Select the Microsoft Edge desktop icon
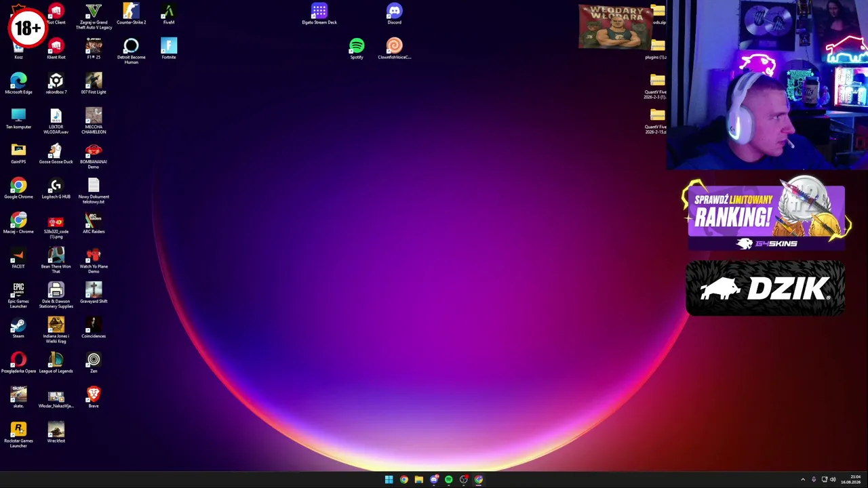Viewport: 868px width, 488px height. (x=18, y=84)
